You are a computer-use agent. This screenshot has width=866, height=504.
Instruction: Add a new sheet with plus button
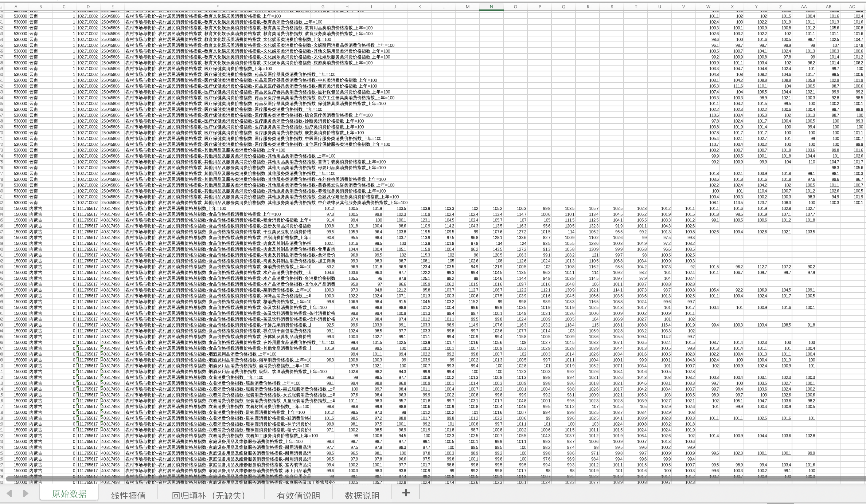(406, 493)
